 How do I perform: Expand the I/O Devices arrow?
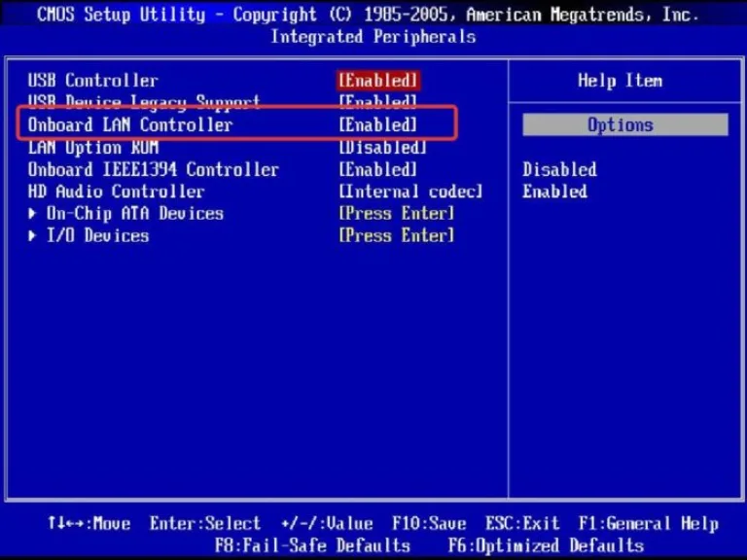click(32, 235)
